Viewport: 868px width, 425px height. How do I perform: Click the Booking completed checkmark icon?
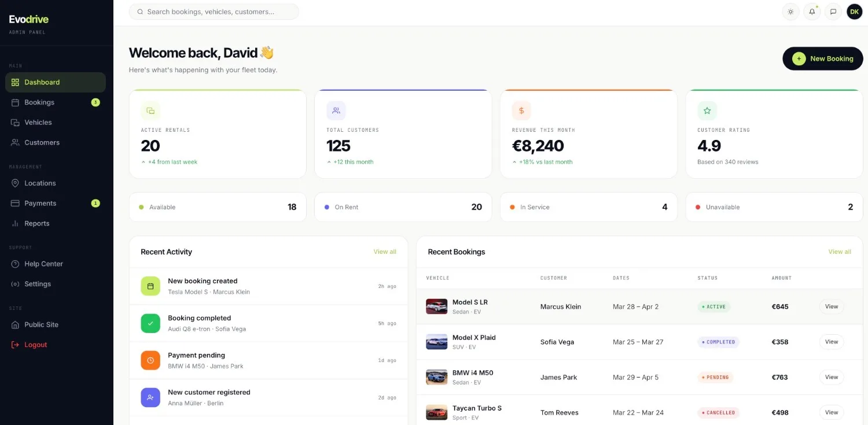[150, 323]
